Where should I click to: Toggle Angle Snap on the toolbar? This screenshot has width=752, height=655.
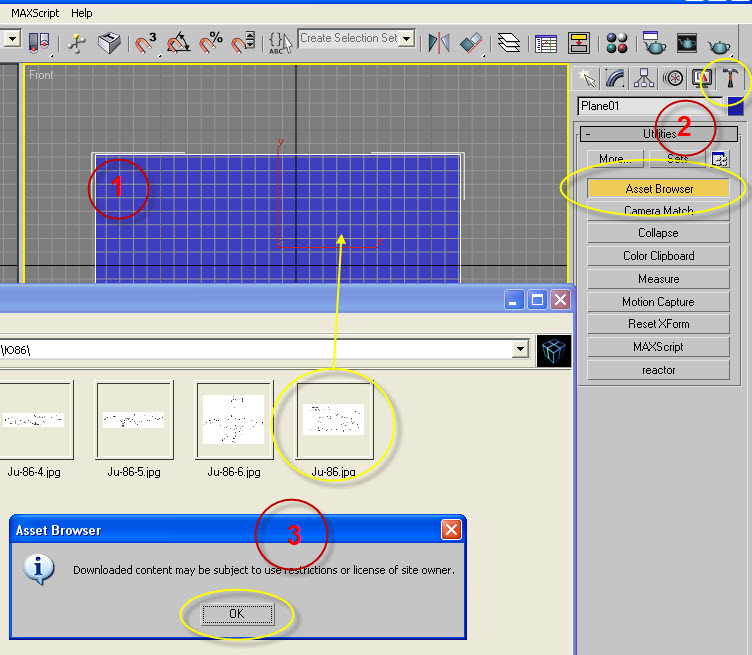tap(179, 42)
